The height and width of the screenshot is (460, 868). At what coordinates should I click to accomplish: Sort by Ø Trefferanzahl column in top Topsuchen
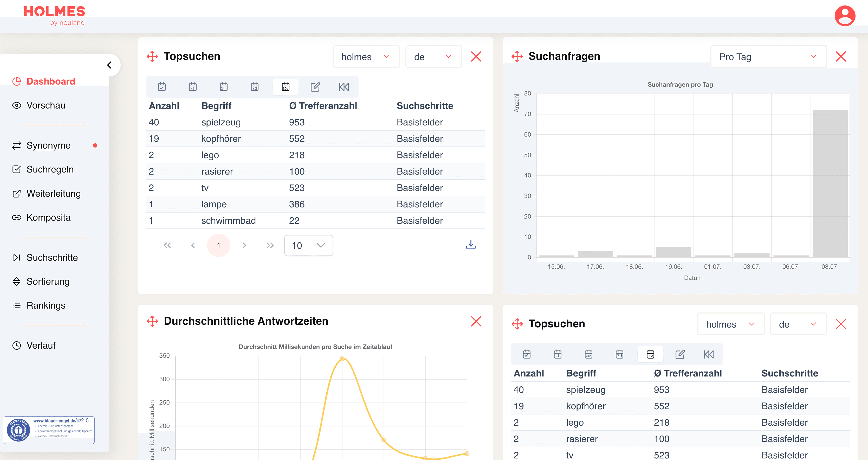[323, 106]
